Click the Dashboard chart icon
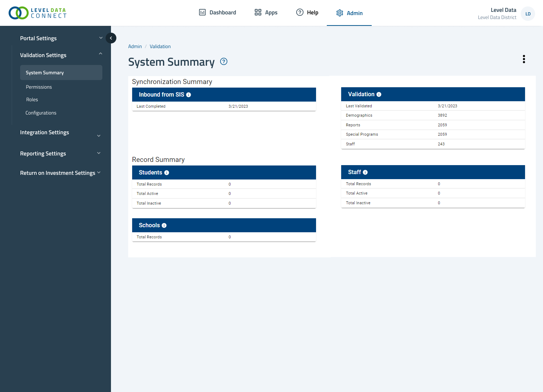Screen dimensions: 543x392 click(203, 13)
